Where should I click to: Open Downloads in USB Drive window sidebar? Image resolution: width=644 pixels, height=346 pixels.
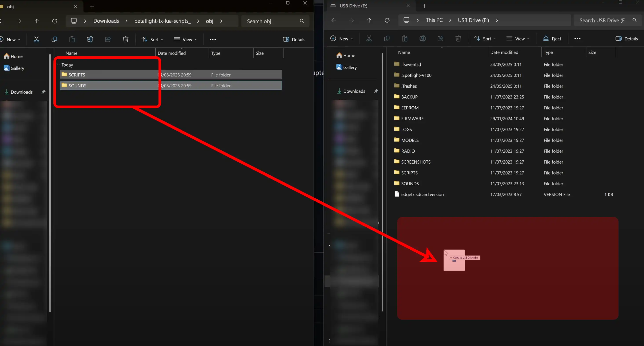click(x=351, y=91)
